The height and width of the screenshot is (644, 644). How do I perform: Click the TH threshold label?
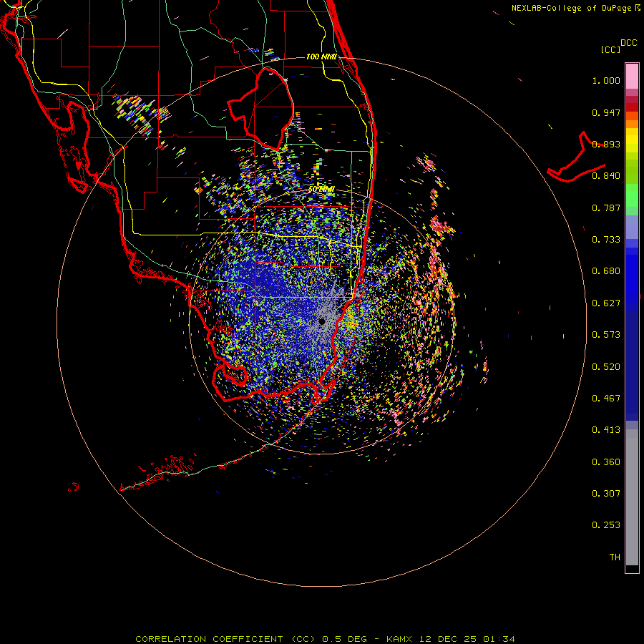coord(615,557)
